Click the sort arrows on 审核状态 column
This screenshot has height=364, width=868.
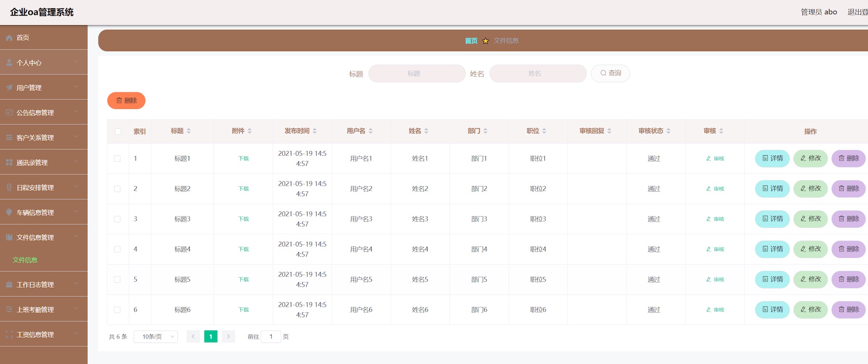(668, 131)
